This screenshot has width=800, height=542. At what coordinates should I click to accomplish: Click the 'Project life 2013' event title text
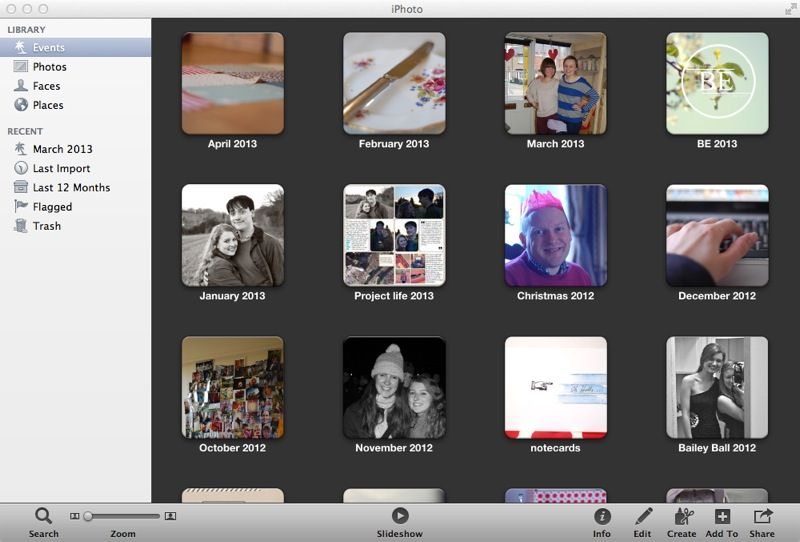click(x=394, y=295)
